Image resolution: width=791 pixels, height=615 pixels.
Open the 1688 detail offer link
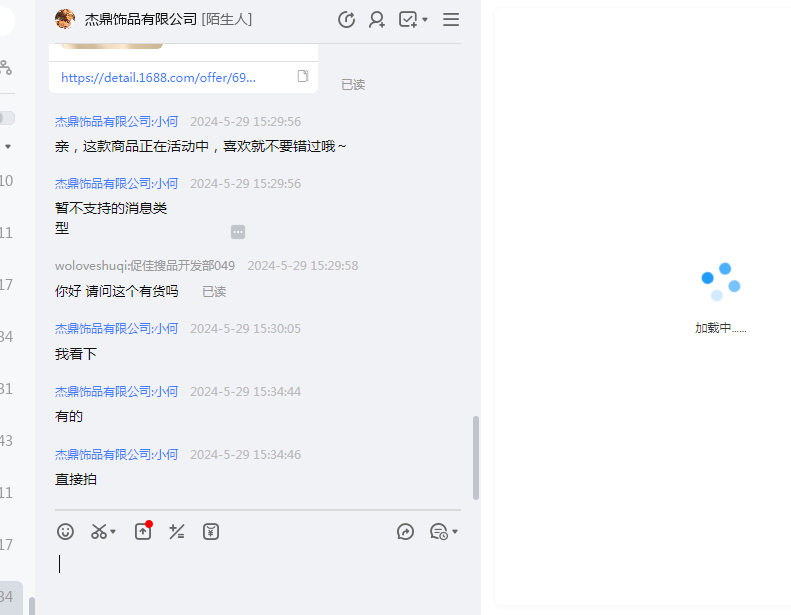click(158, 78)
